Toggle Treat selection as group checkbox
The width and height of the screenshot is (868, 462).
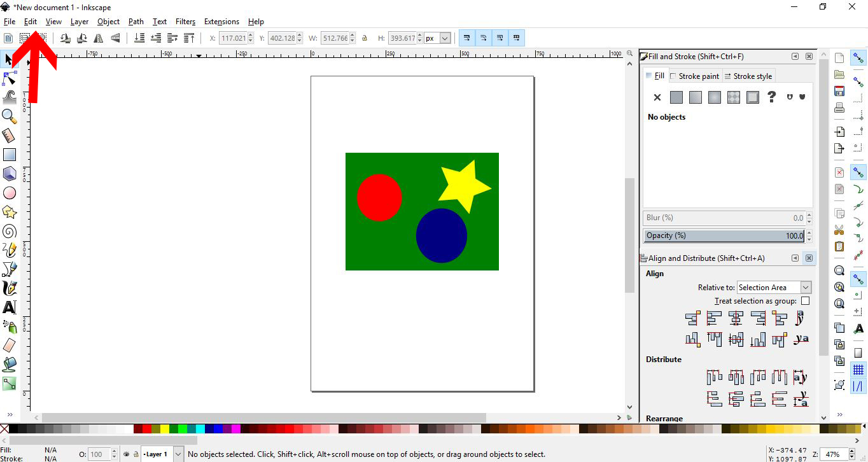806,301
